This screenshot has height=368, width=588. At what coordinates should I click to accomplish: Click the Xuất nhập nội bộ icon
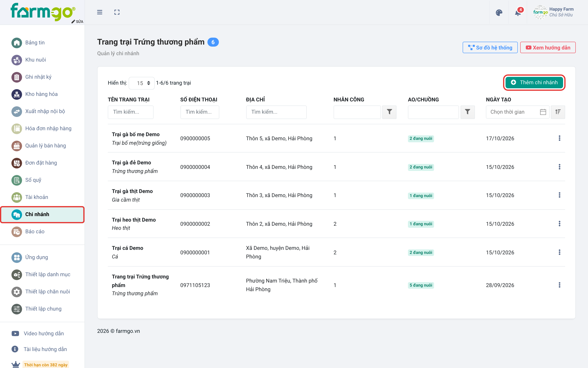[17, 111]
